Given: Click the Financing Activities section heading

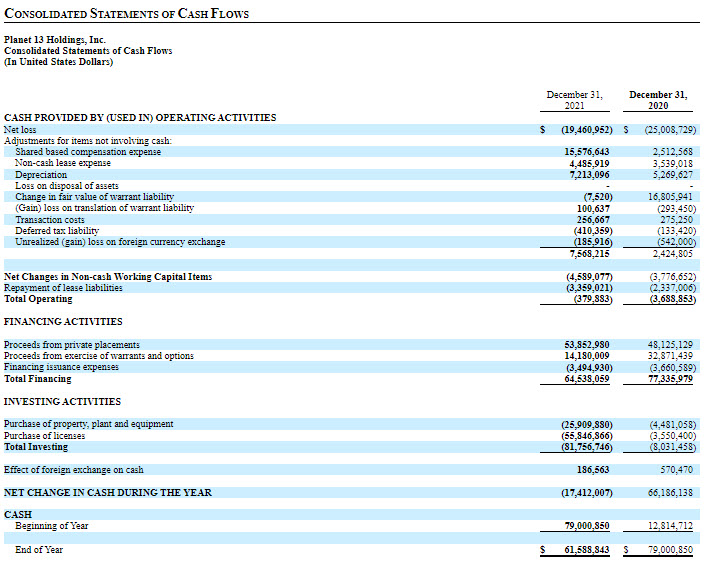Looking at the screenshot, I should (63, 322).
